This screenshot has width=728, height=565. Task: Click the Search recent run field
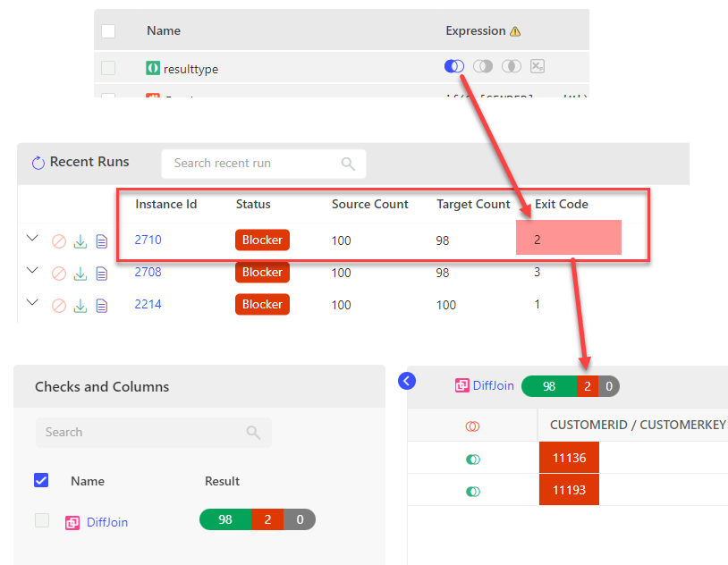tap(255, 163)
